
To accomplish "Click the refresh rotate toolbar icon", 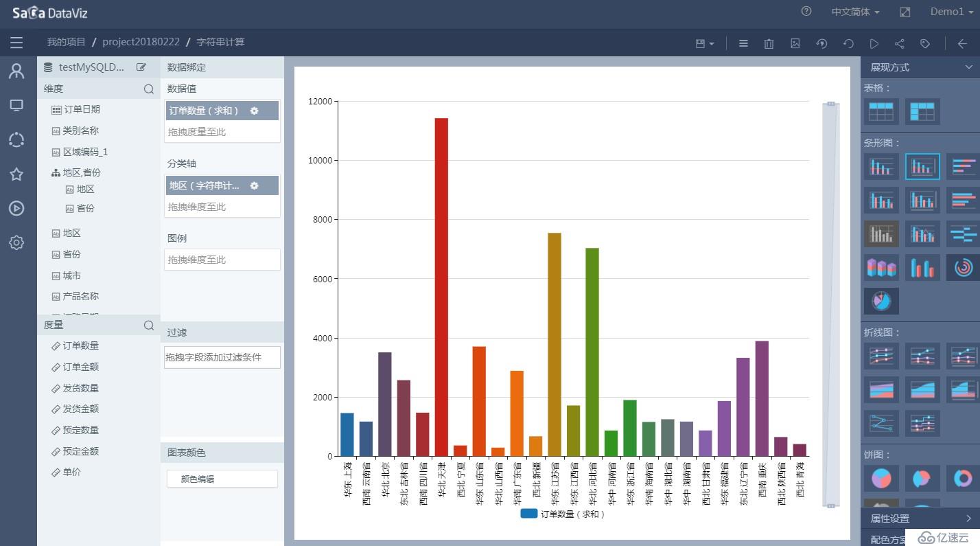I will coord(848,43).
